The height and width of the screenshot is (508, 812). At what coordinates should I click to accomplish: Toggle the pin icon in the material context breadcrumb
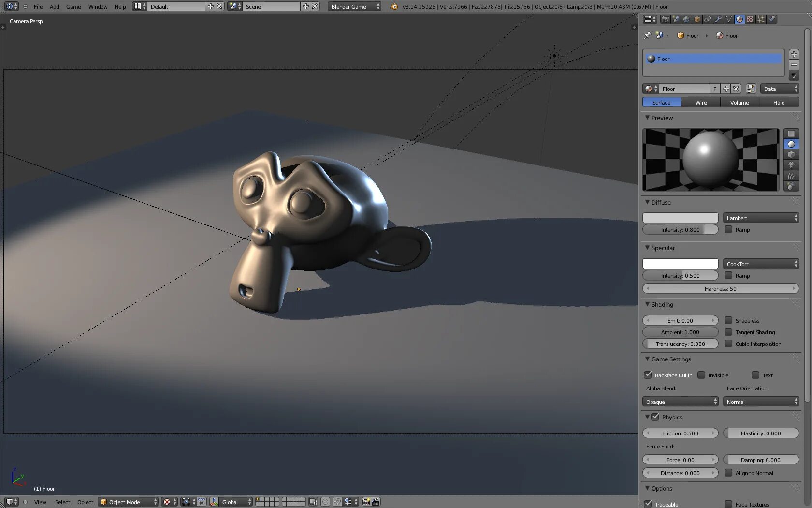pos(648,35)
